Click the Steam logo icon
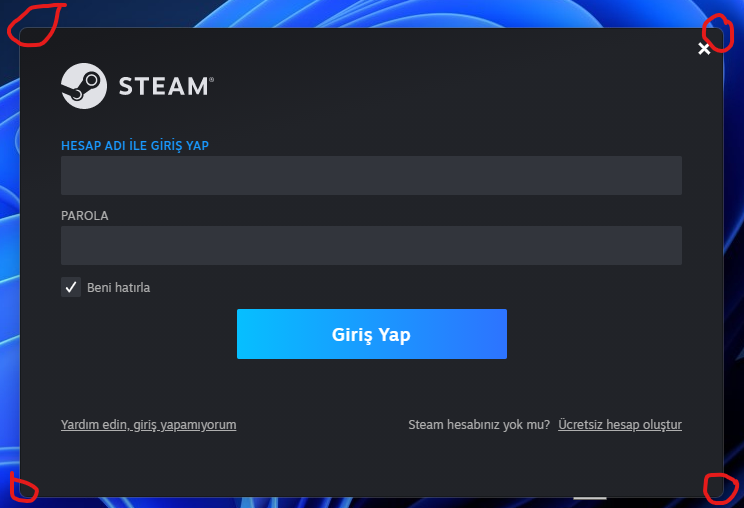The height and width of the screenshot is (508, 744). click(x=84, y=86)
